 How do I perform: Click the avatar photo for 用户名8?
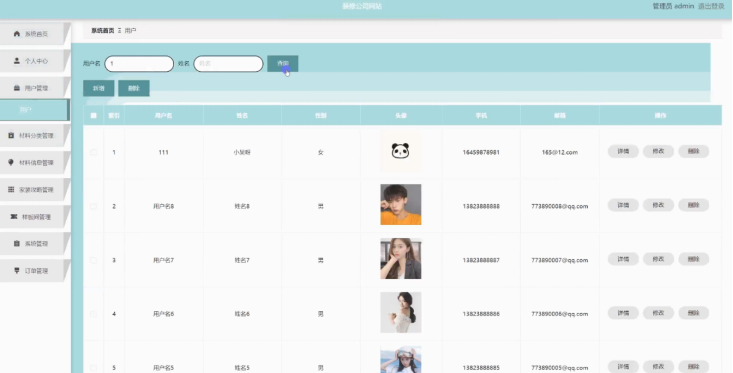(401, 204)
